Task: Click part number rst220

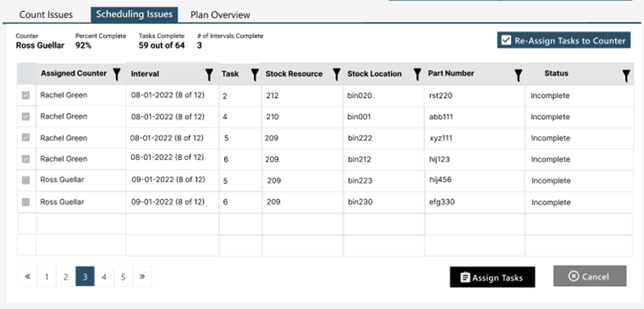Action: (440, 95)
